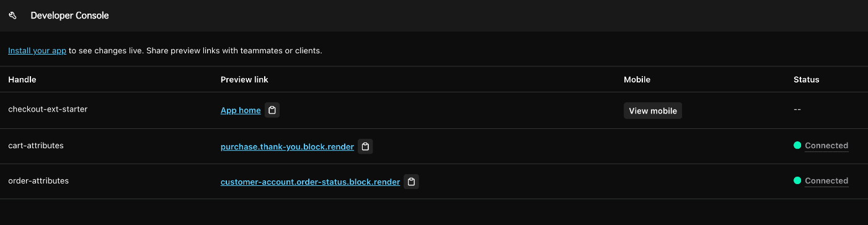Viewport: 868px width, 225px height.
Task: Click Connected status for cart-attributes
Action: point(826,146)
